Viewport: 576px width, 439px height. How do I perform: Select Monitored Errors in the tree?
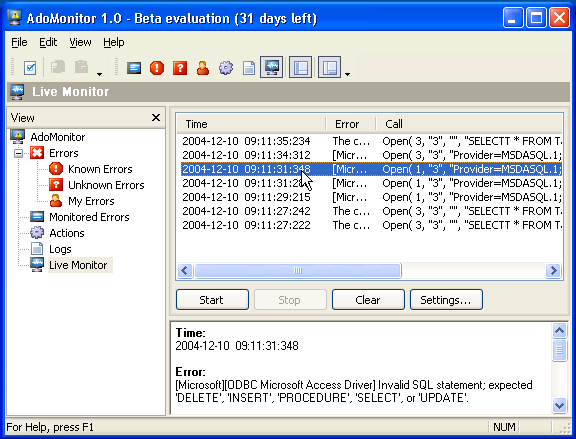[x=89, y=217]
